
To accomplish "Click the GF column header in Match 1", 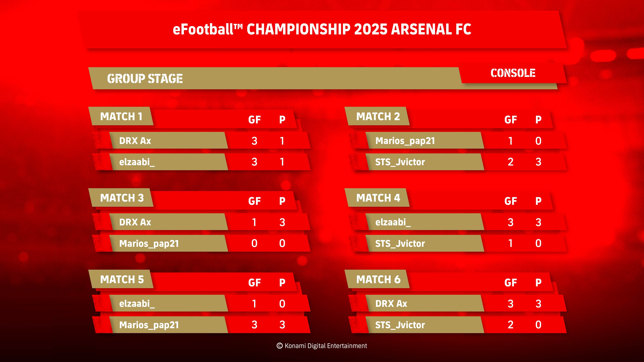I will click(x=255, y=120).
